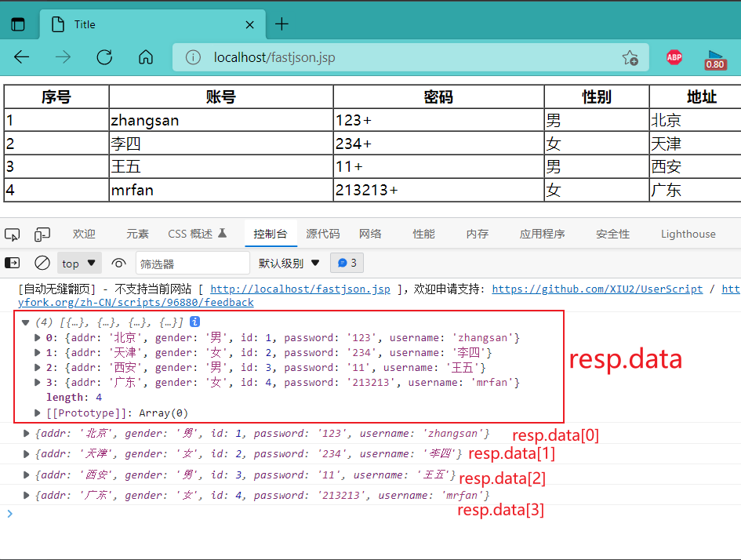The height and width of the screenshot is (560, 741).
Task: Create a live expression with eye icon
Action: click(x=118, y=264)
